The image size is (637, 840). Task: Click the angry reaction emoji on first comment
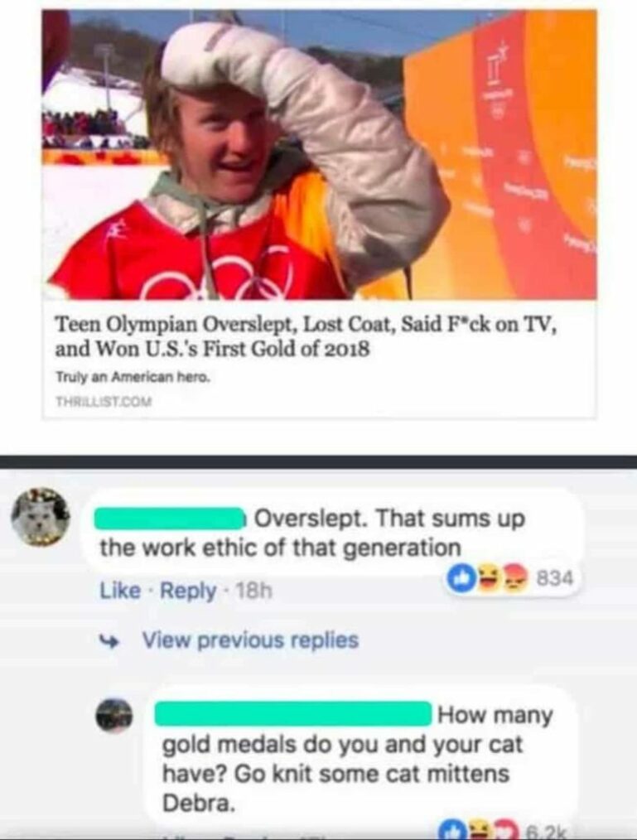[x=514, y=578]
